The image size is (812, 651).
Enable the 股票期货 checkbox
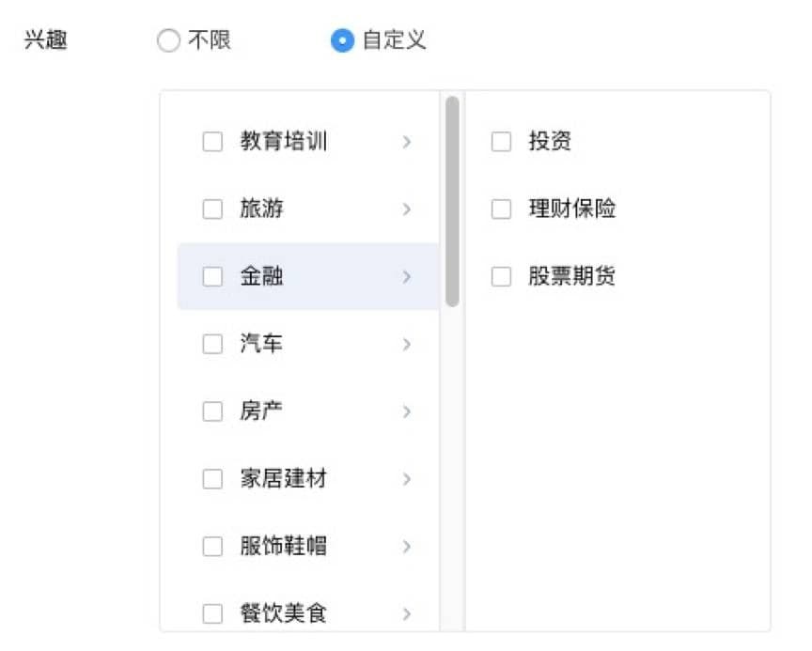click(499, 276)
